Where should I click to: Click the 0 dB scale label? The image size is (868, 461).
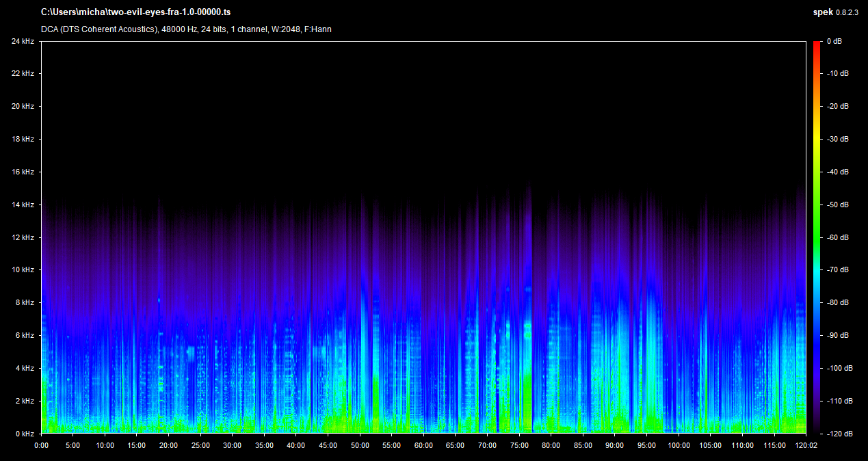(x=834, y=41)
